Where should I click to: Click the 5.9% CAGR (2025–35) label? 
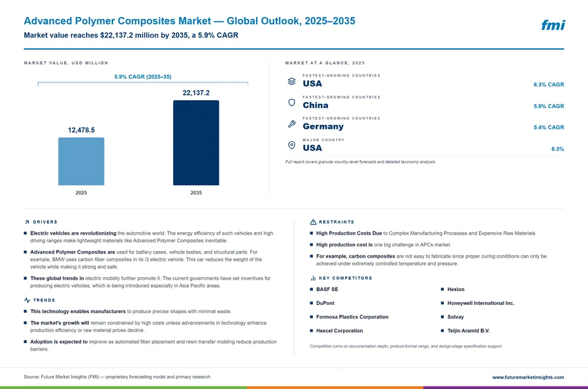(143, 76)
